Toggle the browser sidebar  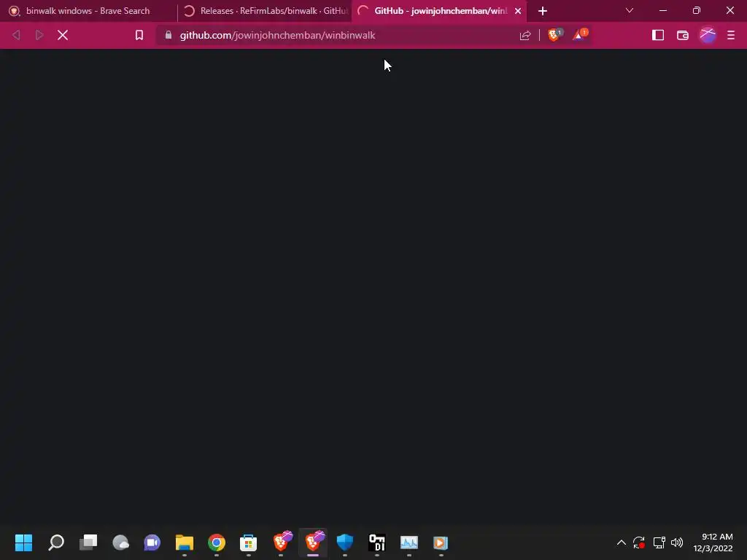point(658,35)
